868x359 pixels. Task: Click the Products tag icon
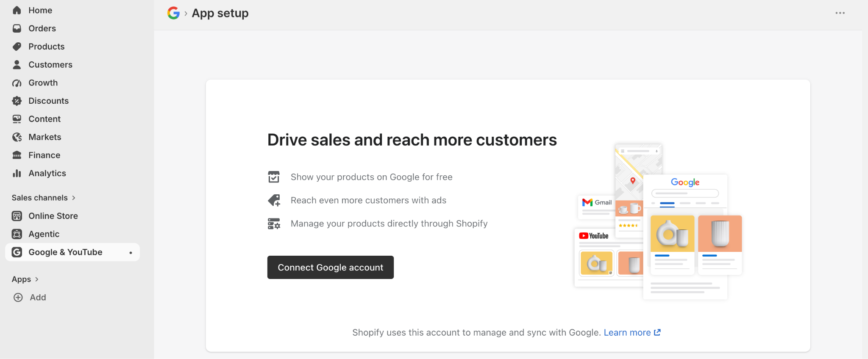coord(17,47)
